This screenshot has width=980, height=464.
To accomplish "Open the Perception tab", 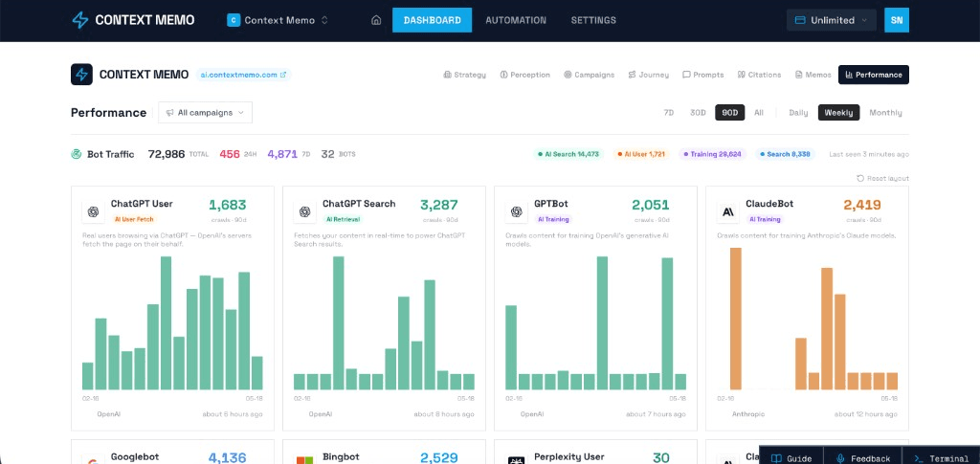I will point(525,75).
